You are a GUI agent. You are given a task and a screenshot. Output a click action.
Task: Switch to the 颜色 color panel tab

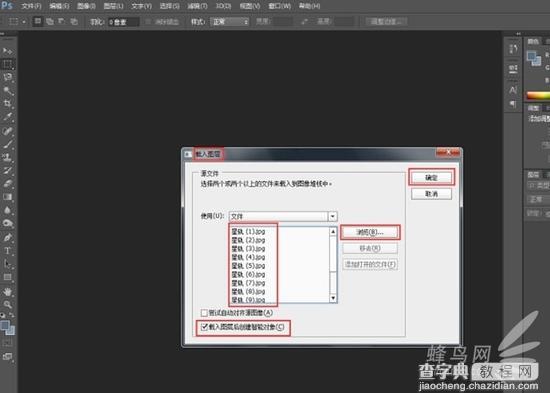[533, 41]
